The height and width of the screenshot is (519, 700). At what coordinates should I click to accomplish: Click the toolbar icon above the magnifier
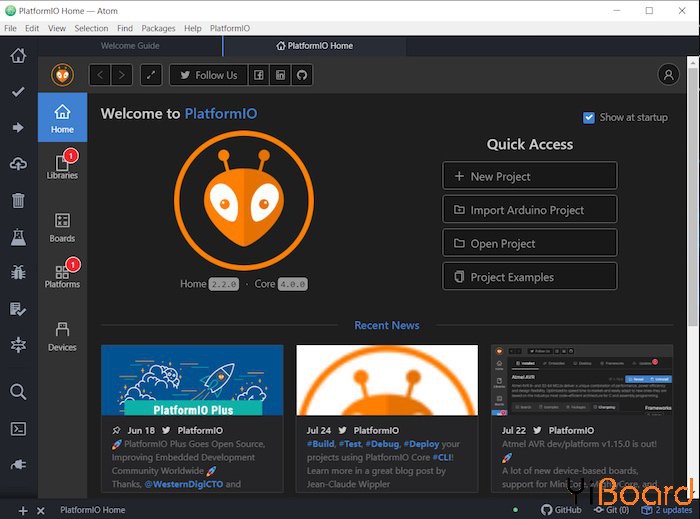(x=18, y=345)
